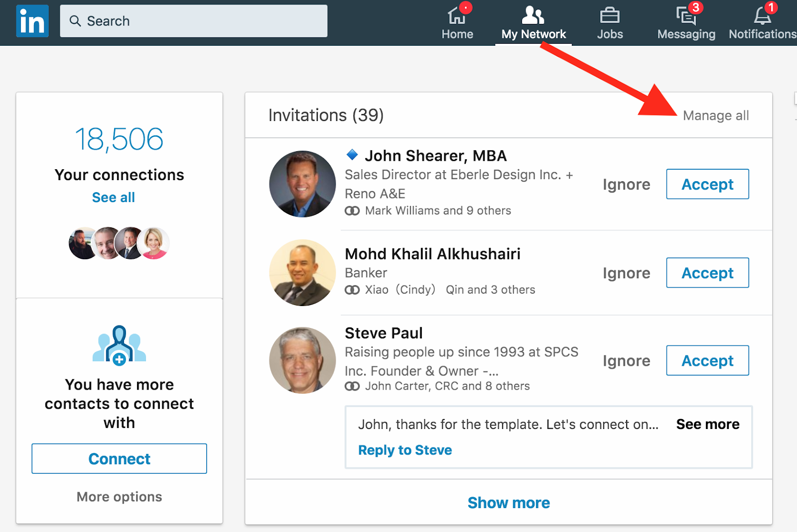The width and height of the screenshot is (797, 532).
Task: Accept John Shearer's invitation
Action: pos(707,184)
